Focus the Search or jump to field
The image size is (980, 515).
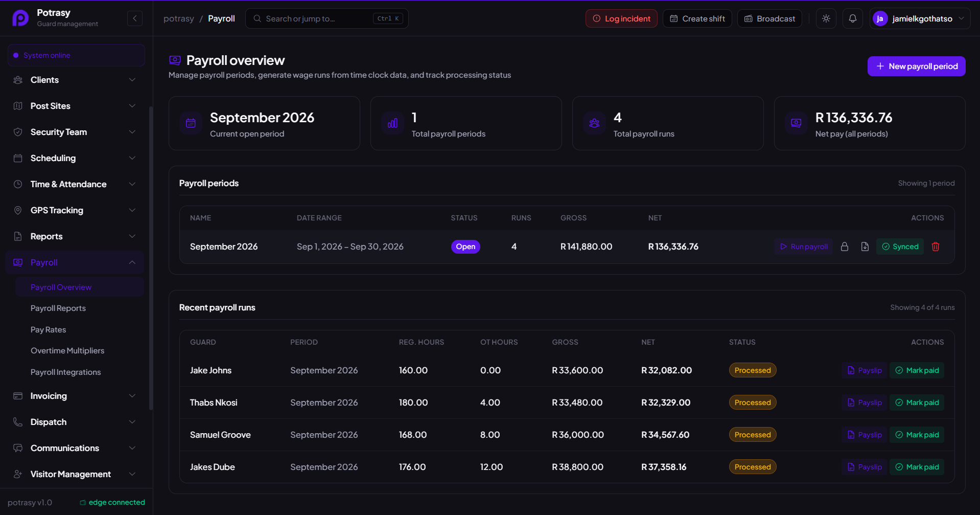coord(327,18)
